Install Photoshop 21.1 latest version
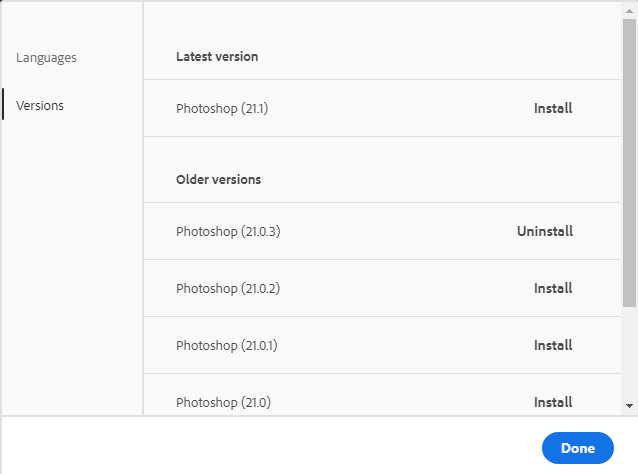 coord(553,108)
